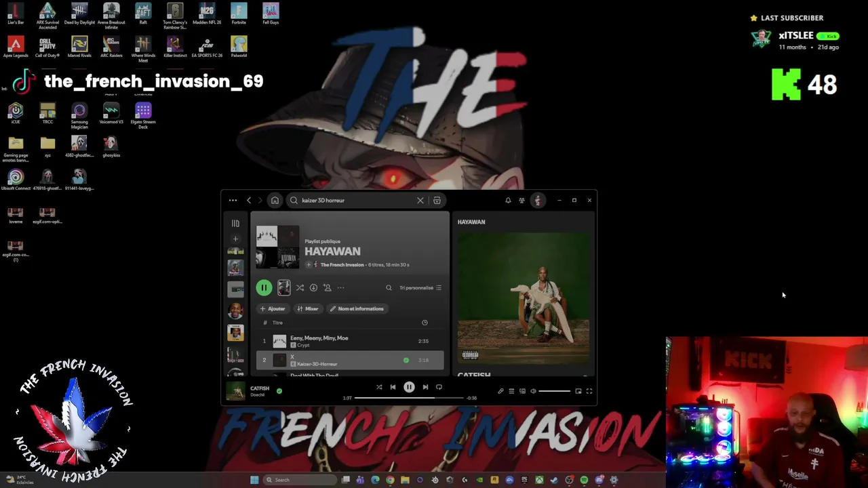868x488 pixels.
Task: Open the 'Tri personnalisé' sort dropdown
Action: click(420, 288)
